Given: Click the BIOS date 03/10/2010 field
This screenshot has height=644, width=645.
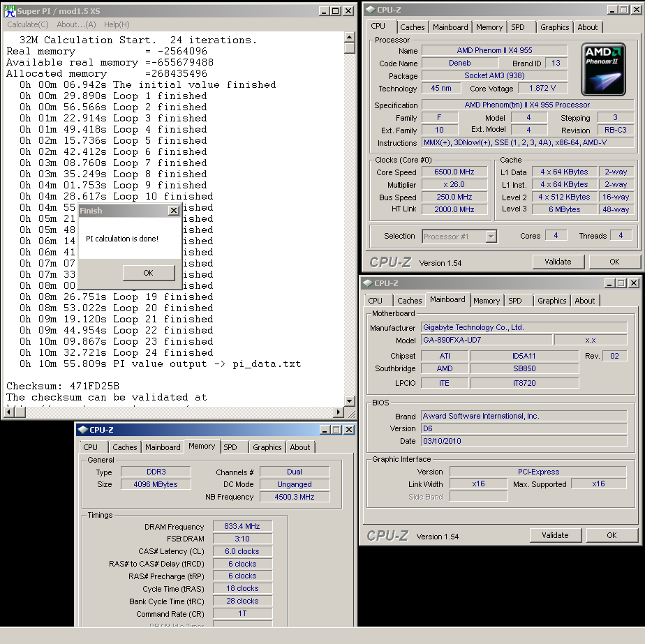Looking at the screenshot, I should click(x=524, y=441).
